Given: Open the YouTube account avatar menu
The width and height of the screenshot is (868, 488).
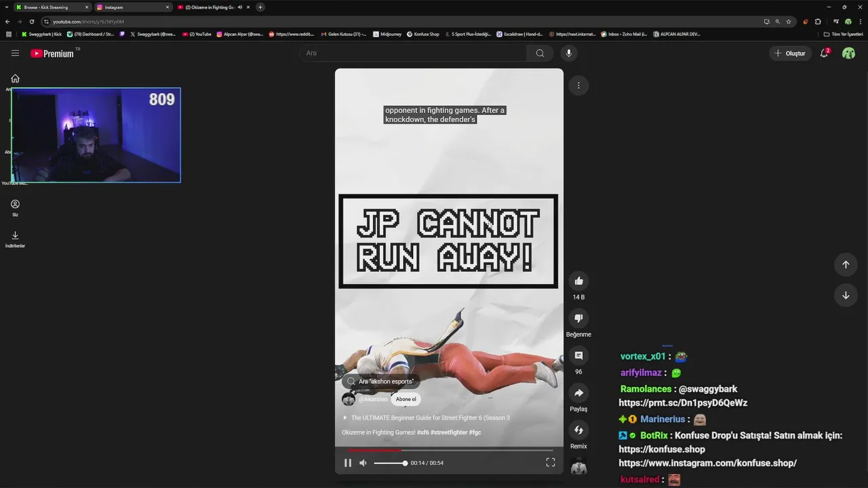Looking at the screenshot, I should [x=848, y=53].
